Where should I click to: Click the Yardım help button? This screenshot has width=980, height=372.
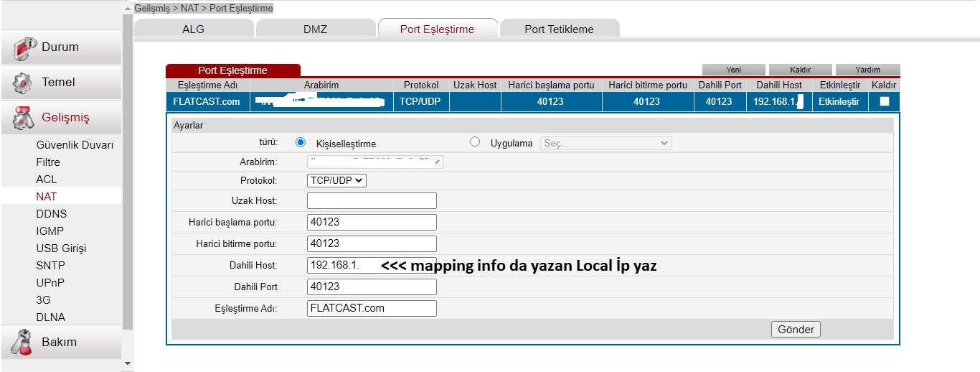[867, 70]
